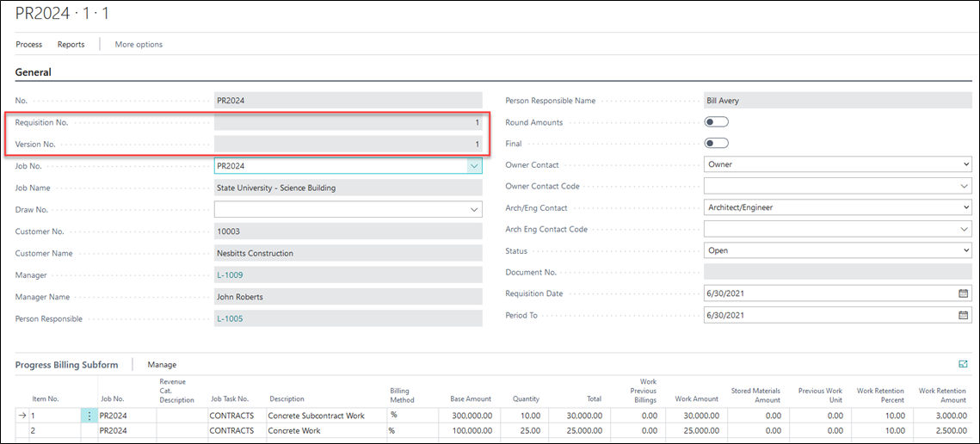
Task: Click the row options three-dot icon
Action: [89, 416]
